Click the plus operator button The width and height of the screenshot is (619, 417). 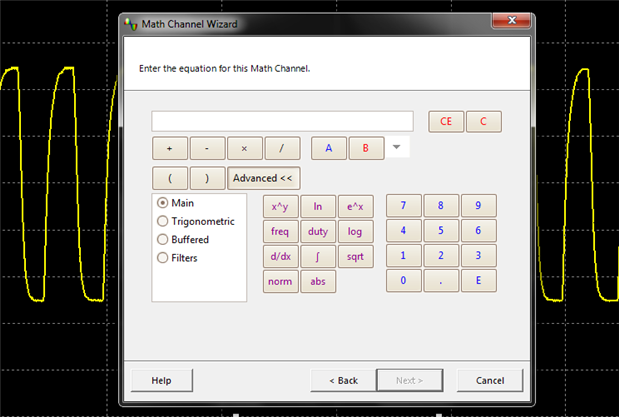[170, 148]
